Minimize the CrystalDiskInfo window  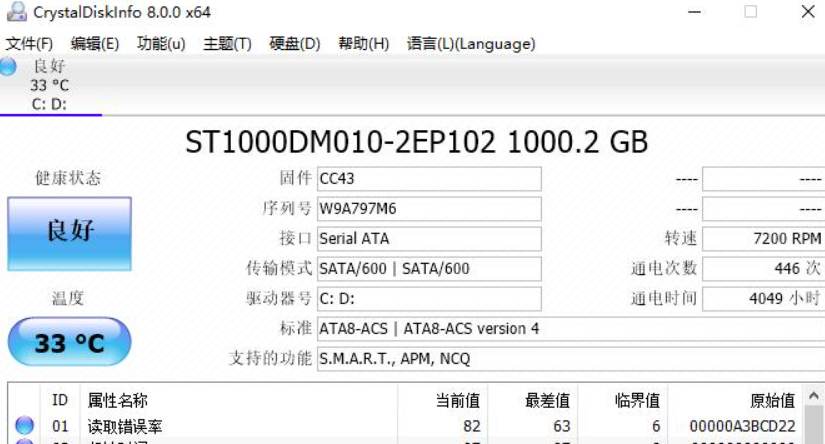tap(695, 12)
